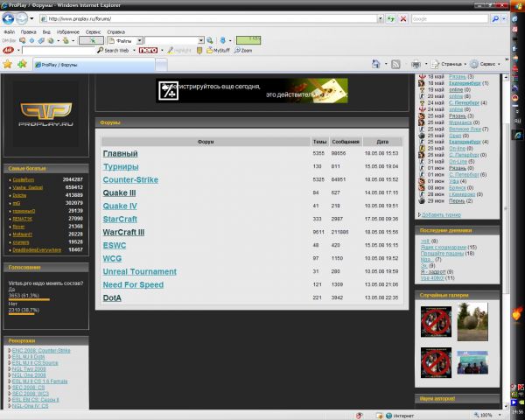Click the Добавить турнир link
Image resolution: width=525 pixels, height=420 pixels.
pos(441,214)
